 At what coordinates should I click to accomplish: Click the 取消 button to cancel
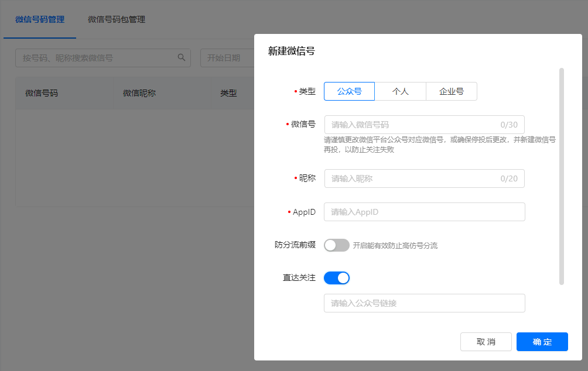click(486, 342)
